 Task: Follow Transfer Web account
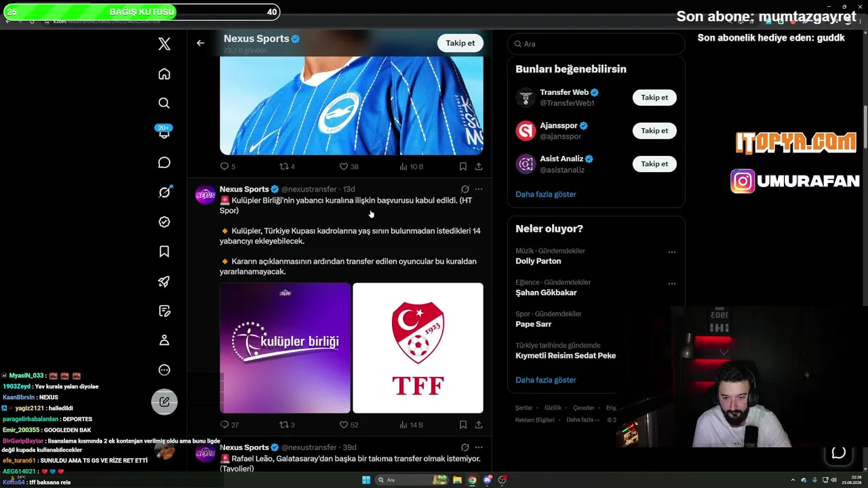pos(654,98)
